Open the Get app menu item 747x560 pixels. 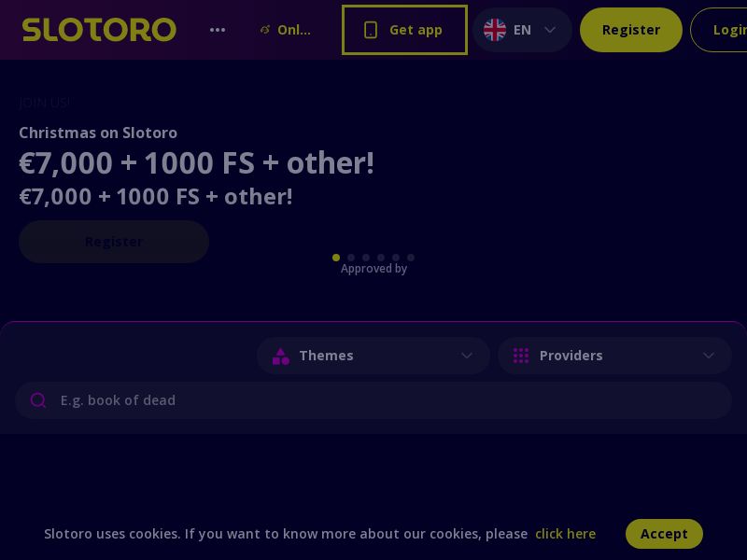click(x=404, y=30)
